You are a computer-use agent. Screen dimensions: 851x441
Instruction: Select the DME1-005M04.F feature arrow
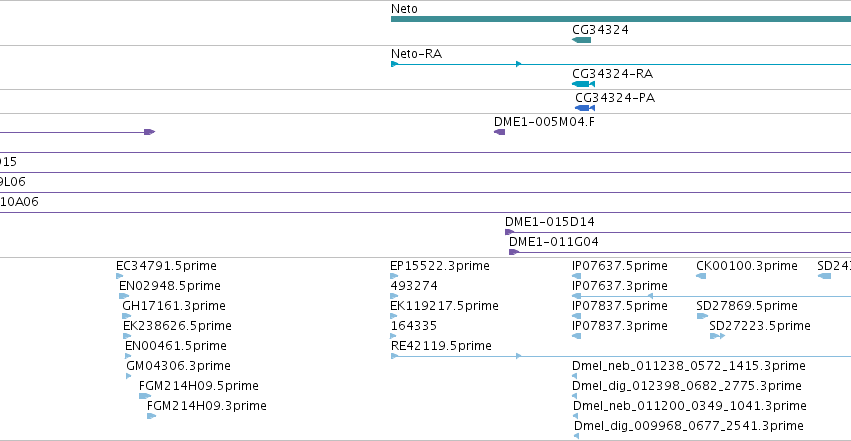pos(499,132)
